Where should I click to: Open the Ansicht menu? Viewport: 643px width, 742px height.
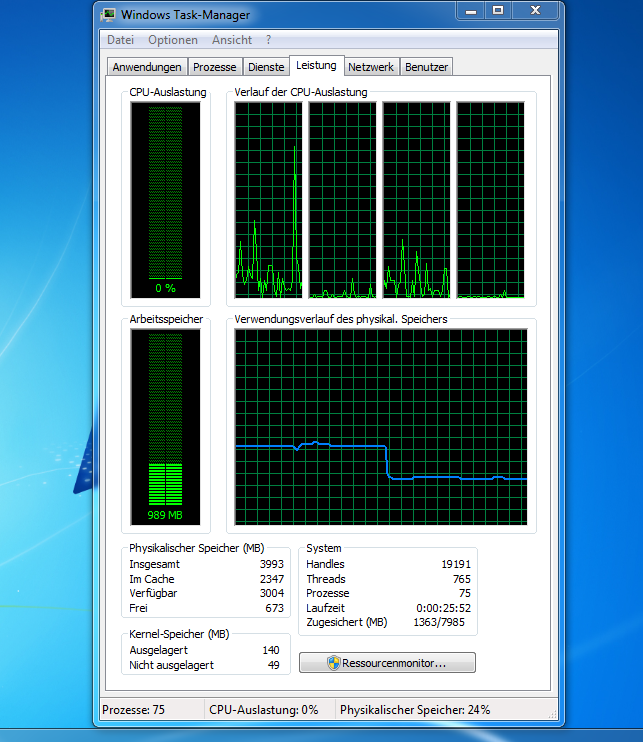[x=232, y=40]
